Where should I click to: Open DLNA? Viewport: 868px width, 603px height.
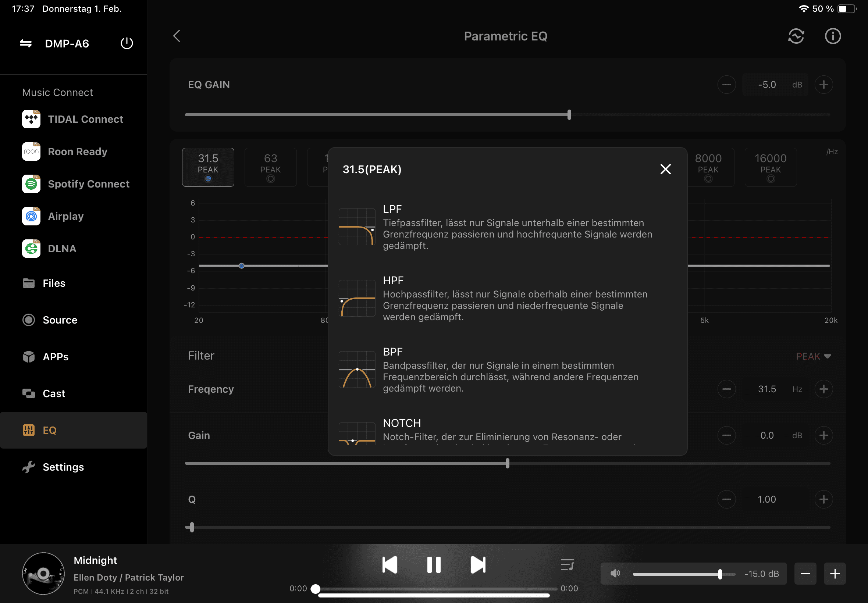[x=49, y=249]
